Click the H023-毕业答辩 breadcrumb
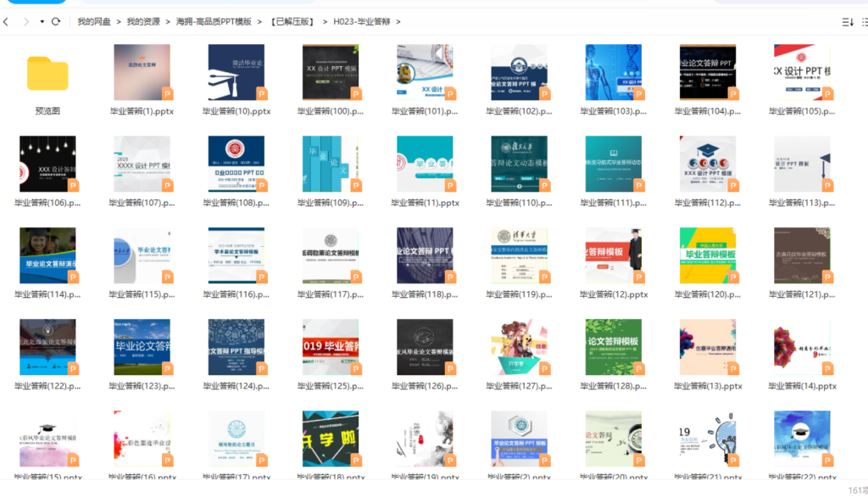The width and height of the screenshot is (868, 498). click(362, 21)
